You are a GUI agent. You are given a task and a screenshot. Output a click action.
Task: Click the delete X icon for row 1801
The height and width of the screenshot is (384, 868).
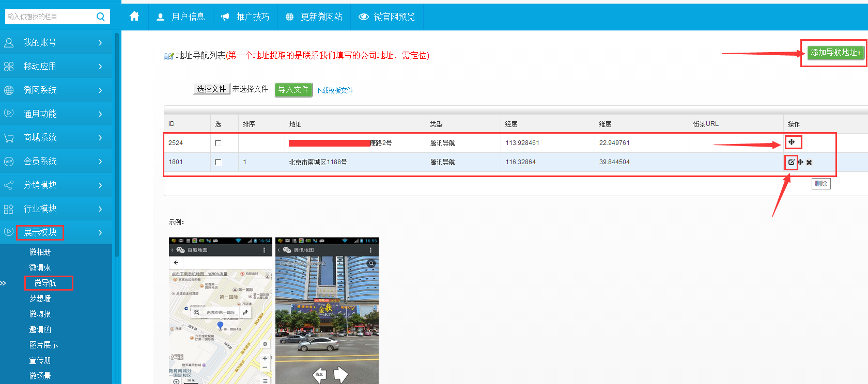click(x=809, y=163)
